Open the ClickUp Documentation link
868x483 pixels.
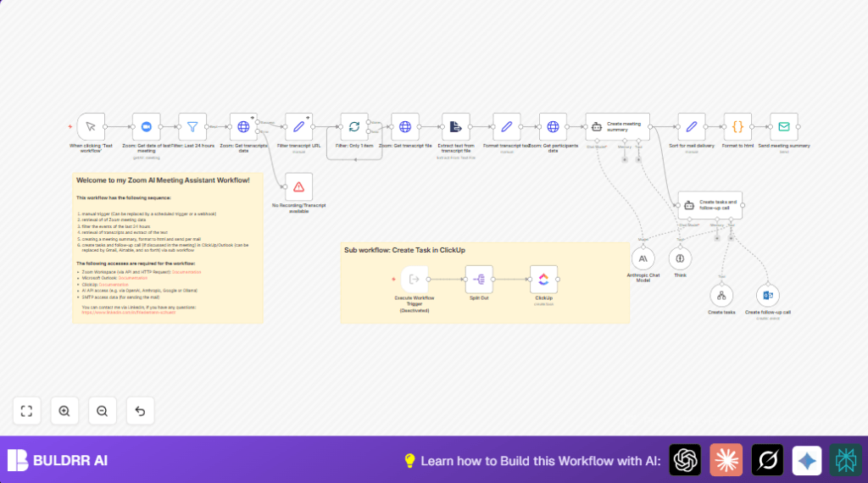click(114, 285)
